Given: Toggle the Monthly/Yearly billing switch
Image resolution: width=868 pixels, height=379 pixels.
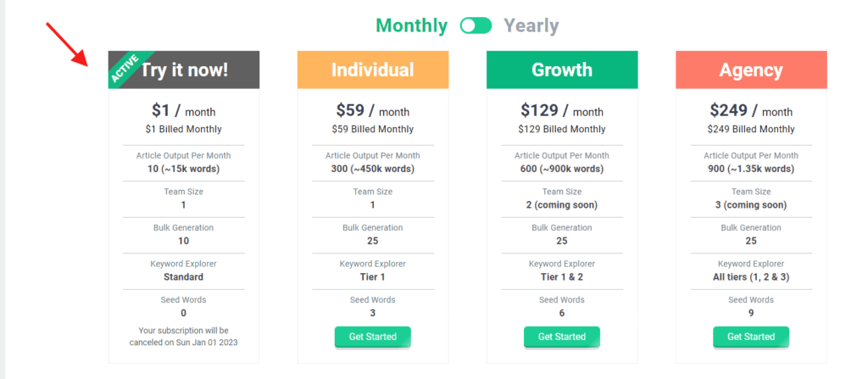Looking at the screenshot, I should click(476, 25).
